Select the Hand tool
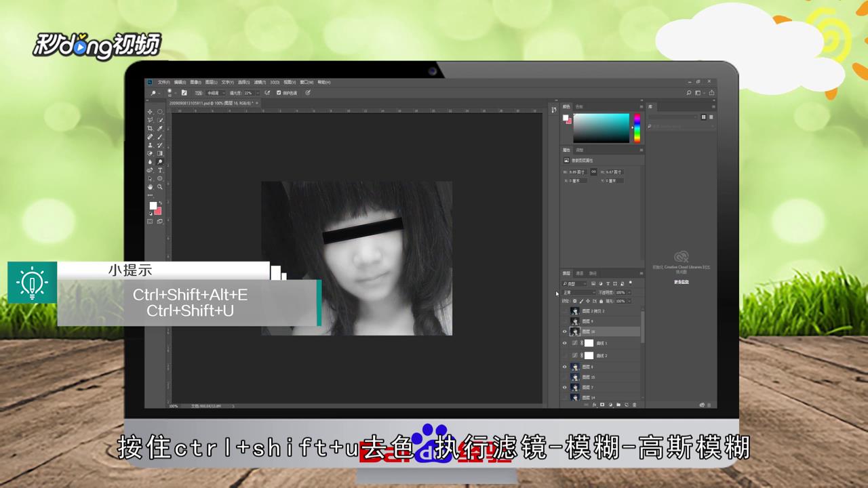 (x=150, y=187)
